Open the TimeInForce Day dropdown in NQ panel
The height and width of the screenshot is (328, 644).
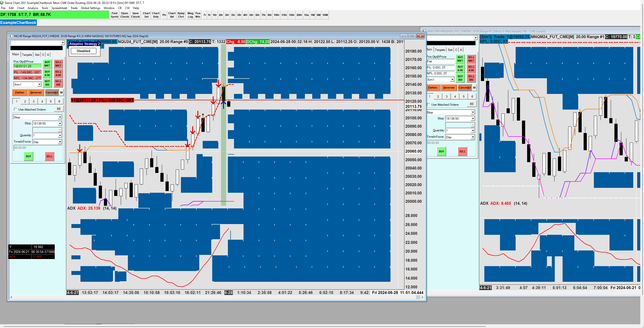(x=60, y=142)
